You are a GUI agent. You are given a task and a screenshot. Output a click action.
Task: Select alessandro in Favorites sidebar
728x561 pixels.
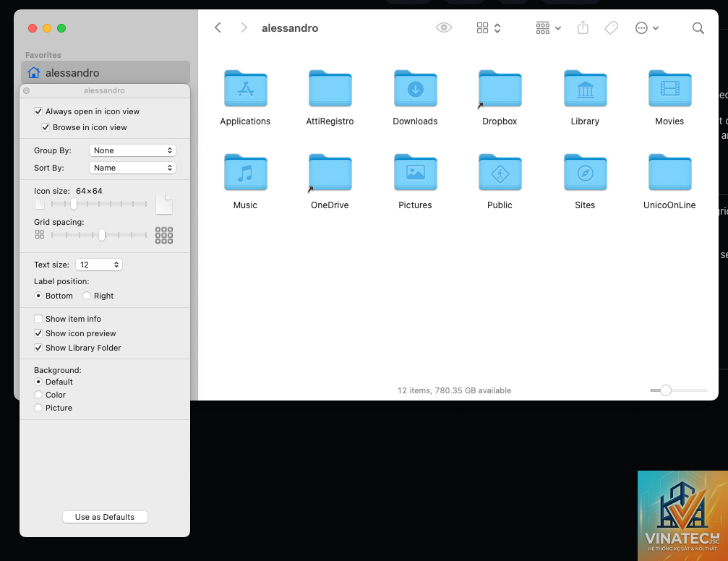(106, 73)
